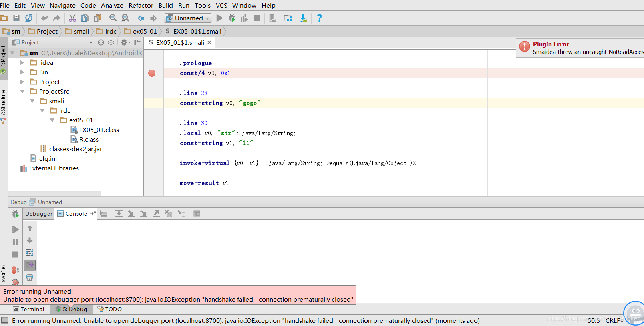Click the Cut scissors icon
644x326 pixels.
coord(72,18)
